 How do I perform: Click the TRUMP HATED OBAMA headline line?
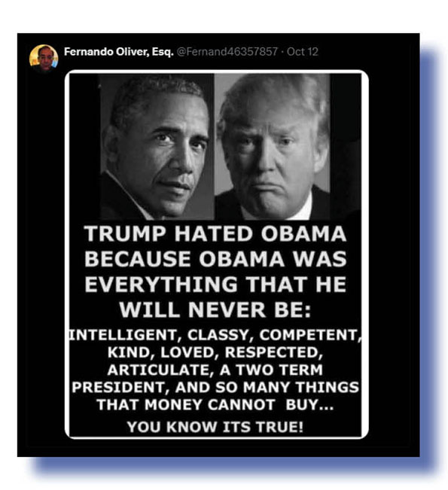(x=215, y=233)
